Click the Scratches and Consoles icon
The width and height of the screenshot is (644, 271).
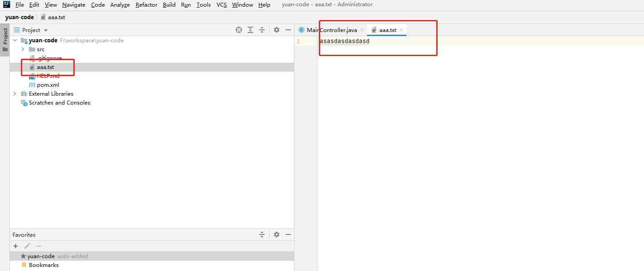[x=24, y=102]
